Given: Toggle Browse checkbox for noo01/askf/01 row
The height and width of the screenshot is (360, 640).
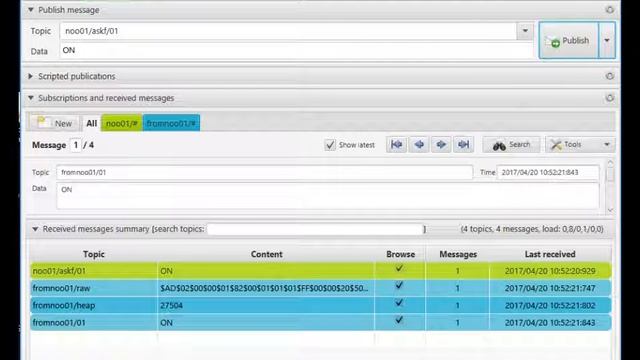Looking at the screenshot, I should pos(399,269).
